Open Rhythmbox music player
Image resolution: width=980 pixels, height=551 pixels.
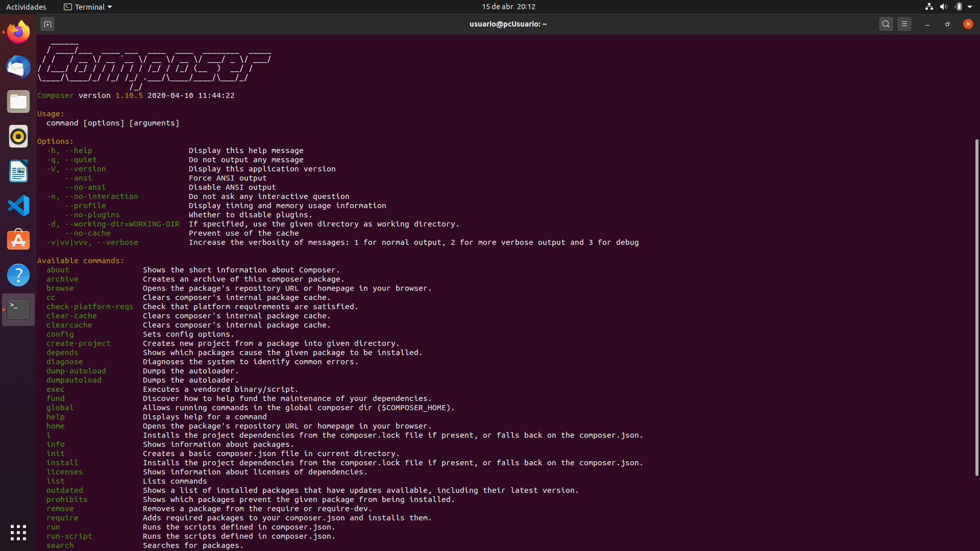click(18, 136)
